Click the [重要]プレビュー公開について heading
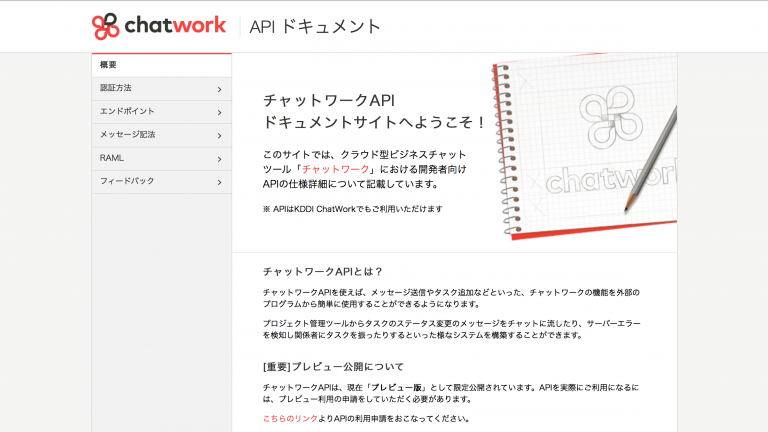The image size is (768, 432). point(333,367)
